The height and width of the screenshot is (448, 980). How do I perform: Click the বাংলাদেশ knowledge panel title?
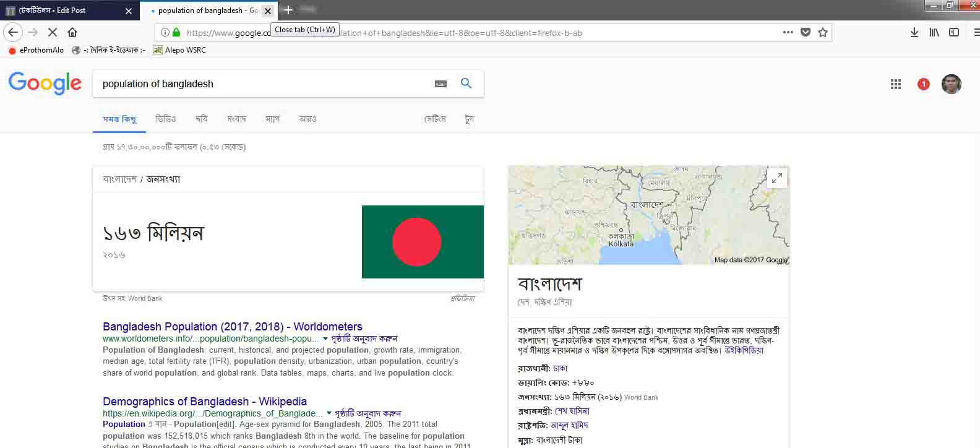click(550, 284)
